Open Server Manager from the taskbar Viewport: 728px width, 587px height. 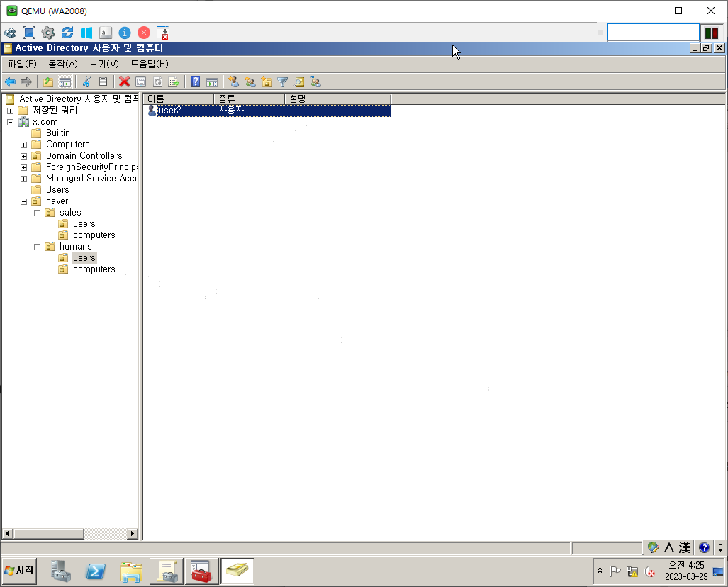point(61,571)
